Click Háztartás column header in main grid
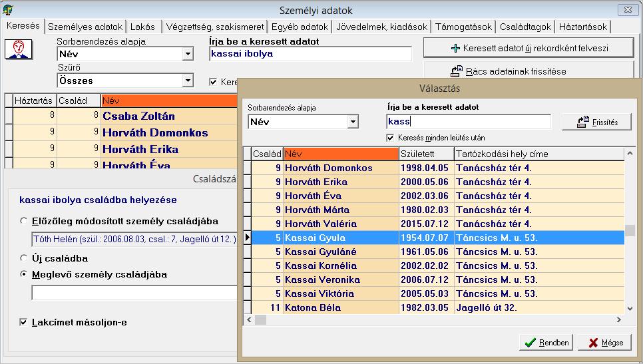The width and height of the screenshot is (643, 364). coord(35,100)
